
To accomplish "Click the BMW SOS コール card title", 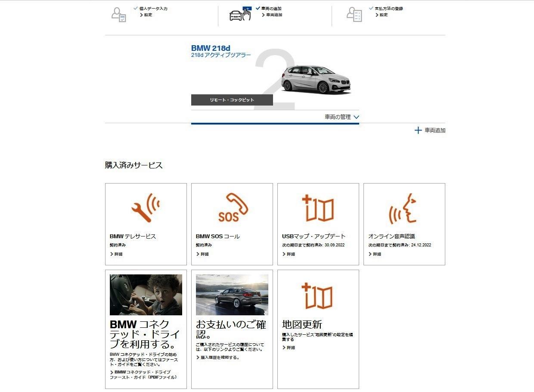I will click(218, 236).
